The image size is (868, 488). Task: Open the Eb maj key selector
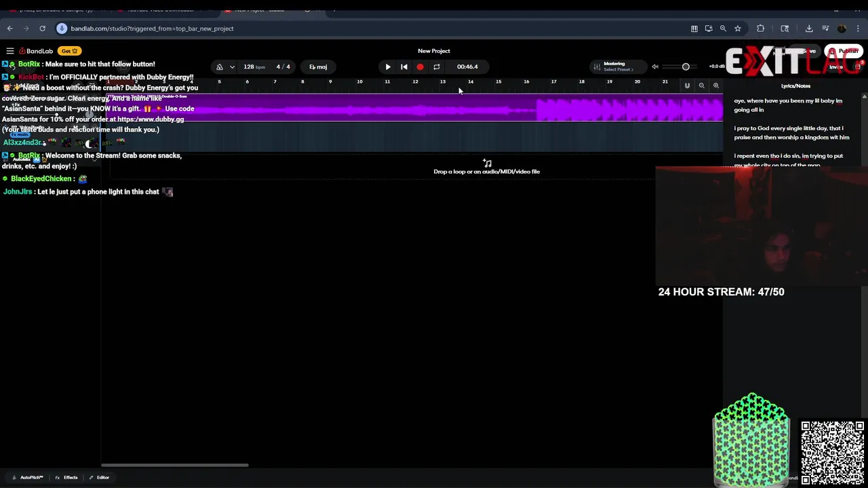(x=318, y=66)
